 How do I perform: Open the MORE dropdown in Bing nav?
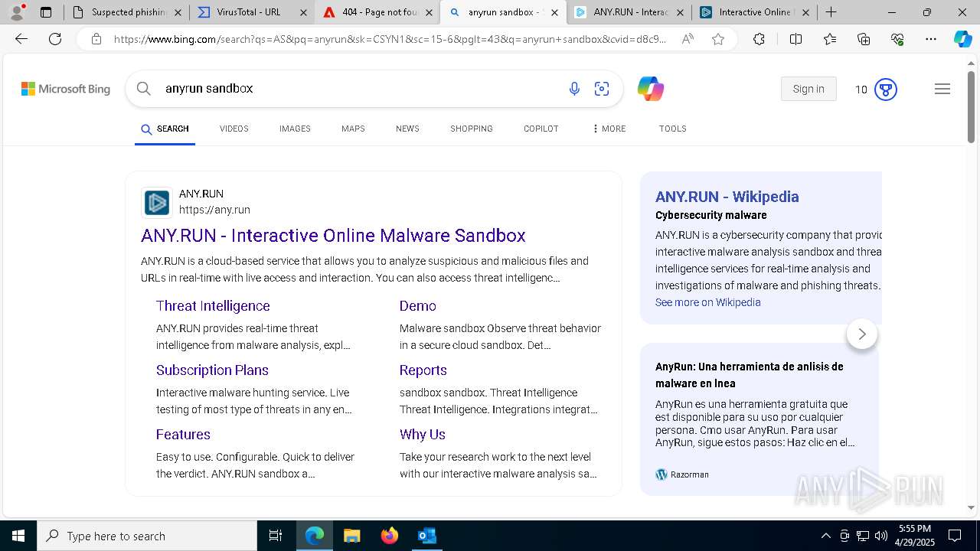coord(609,129)
